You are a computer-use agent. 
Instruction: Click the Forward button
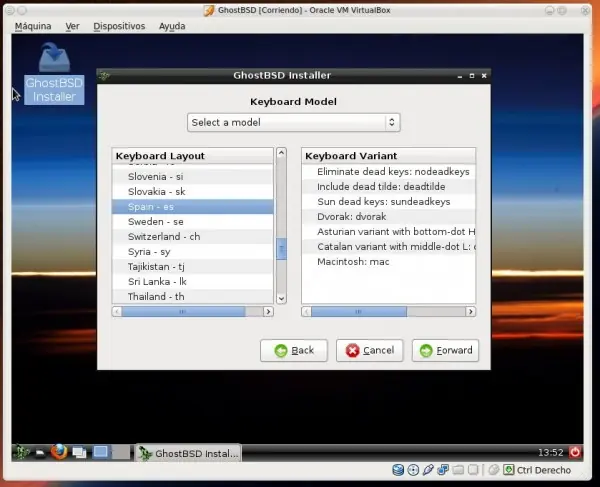coord(445,350)
